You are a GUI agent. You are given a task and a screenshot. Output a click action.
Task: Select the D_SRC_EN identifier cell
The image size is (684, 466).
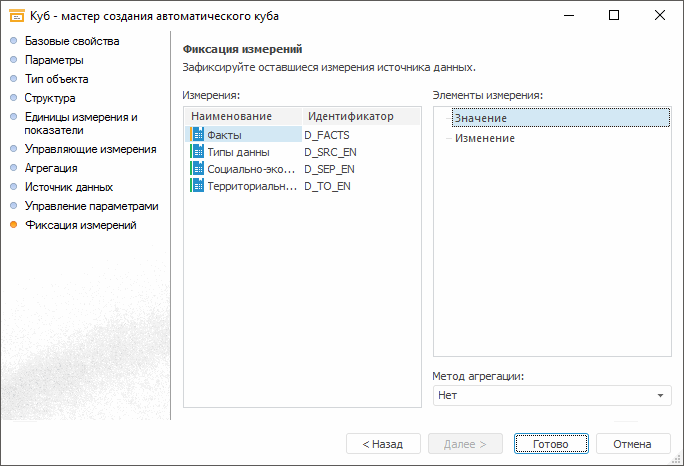coord(330,152)
